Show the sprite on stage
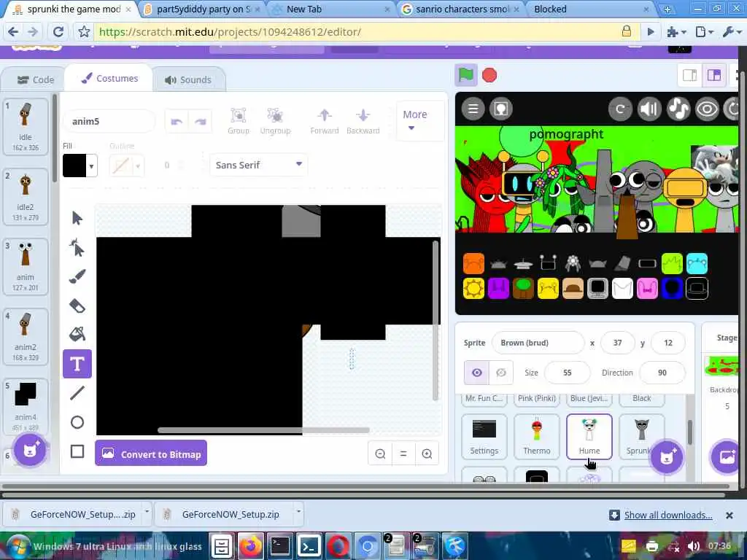 pos(477,373)
